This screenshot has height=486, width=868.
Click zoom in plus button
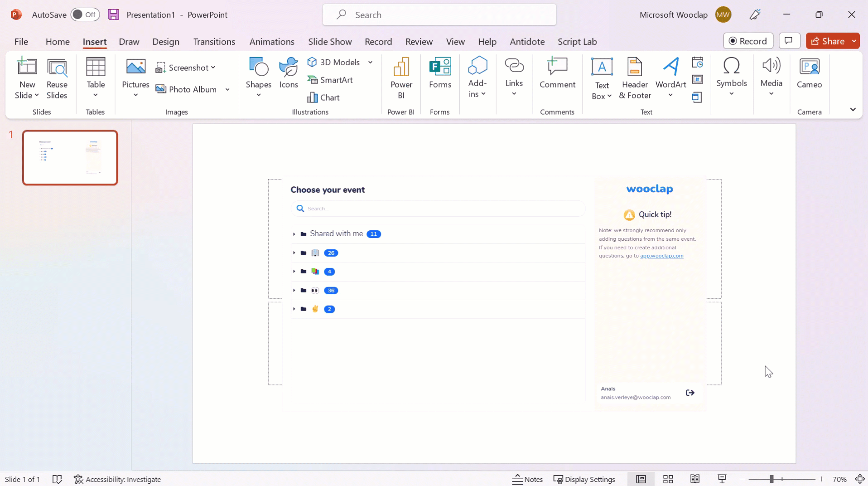pos(821,479)
